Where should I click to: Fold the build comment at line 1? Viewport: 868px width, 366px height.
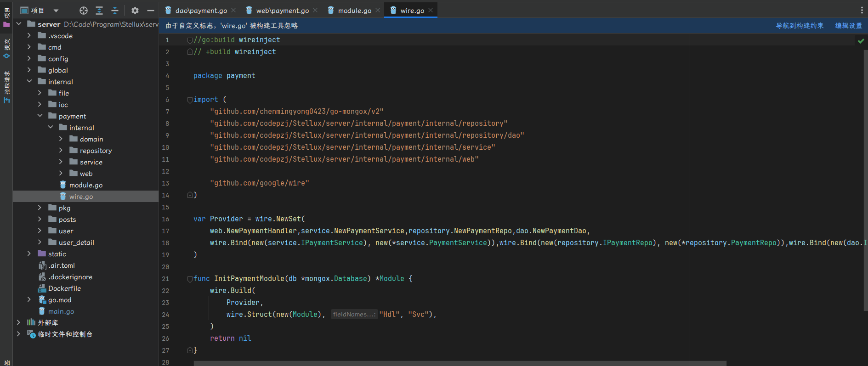click(190, 40)
